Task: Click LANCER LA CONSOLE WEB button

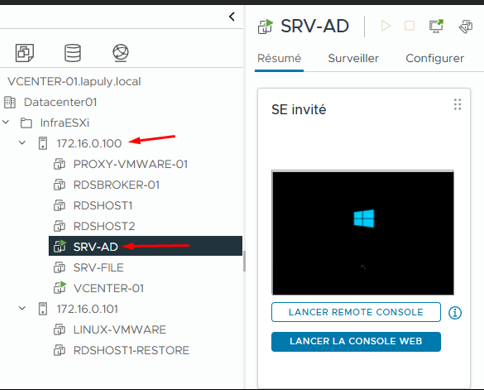Action: (356, 342)
